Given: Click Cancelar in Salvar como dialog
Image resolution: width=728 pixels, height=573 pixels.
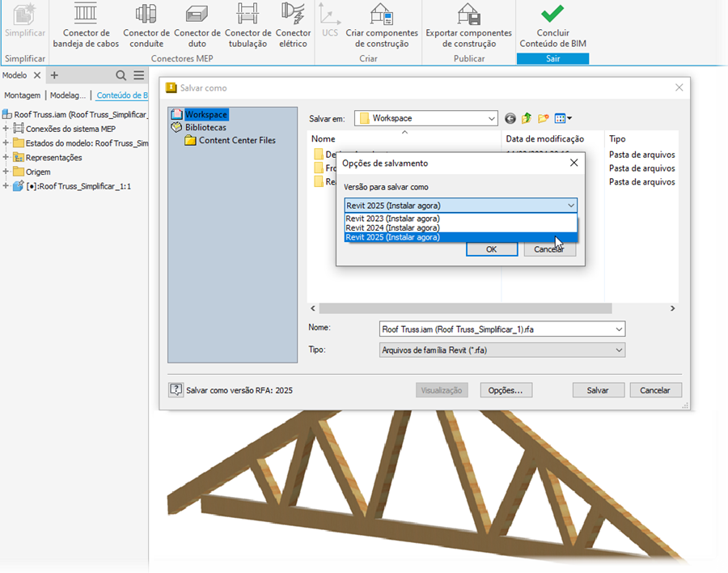Looking at the screenshot, I should pyautogui.click(x=655, y=390).
